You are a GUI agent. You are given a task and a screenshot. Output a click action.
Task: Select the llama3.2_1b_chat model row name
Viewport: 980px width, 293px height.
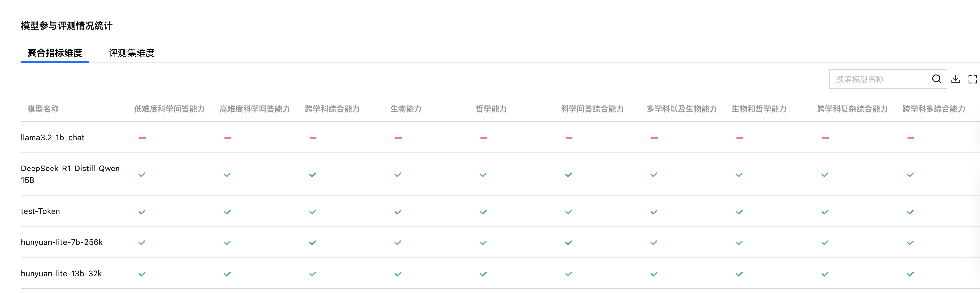[x=53, y=137]
